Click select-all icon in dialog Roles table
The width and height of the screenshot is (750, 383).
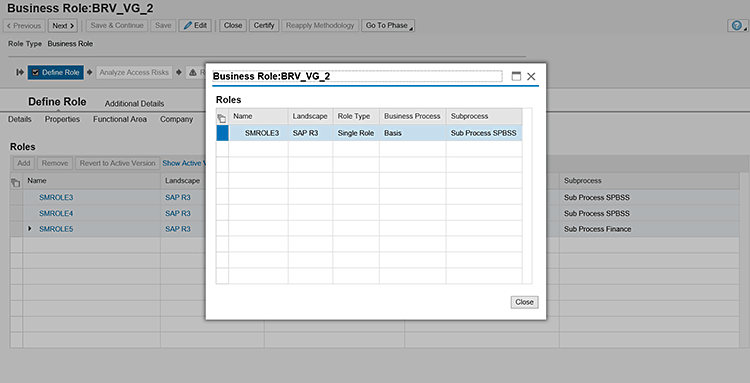tap(222, 118)
